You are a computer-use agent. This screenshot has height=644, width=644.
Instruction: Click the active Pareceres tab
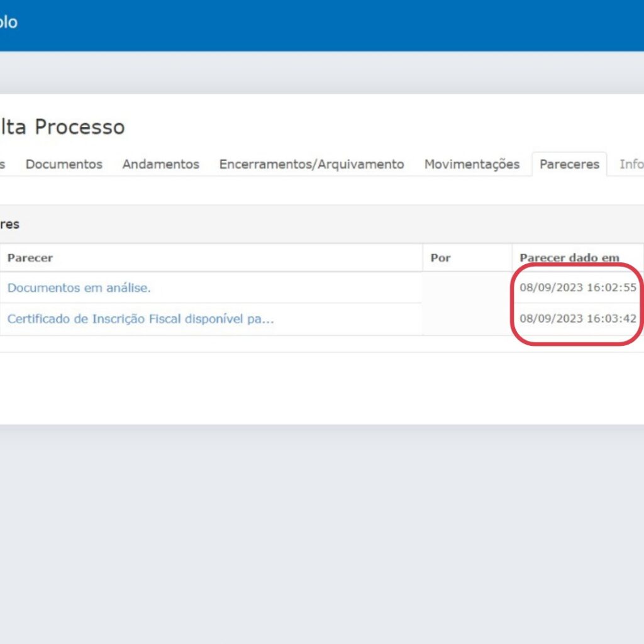pyautogui.click(x=569, y=164)
